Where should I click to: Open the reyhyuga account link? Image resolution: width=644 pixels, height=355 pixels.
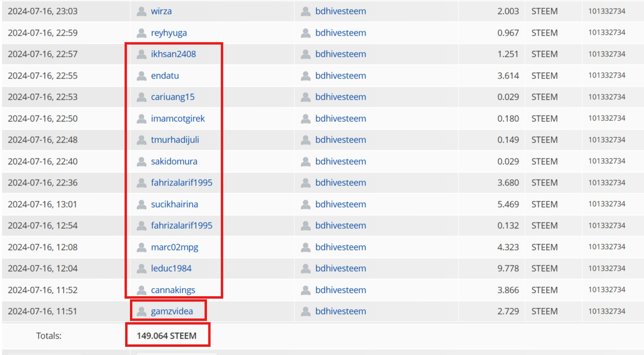(169, 33)
